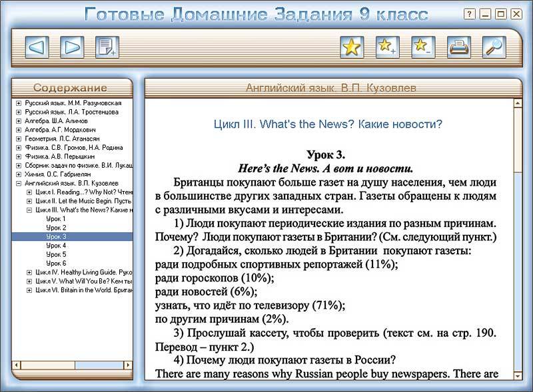
Task: Select Химия. О.С. Габриелян label
Action: [58, 174]
